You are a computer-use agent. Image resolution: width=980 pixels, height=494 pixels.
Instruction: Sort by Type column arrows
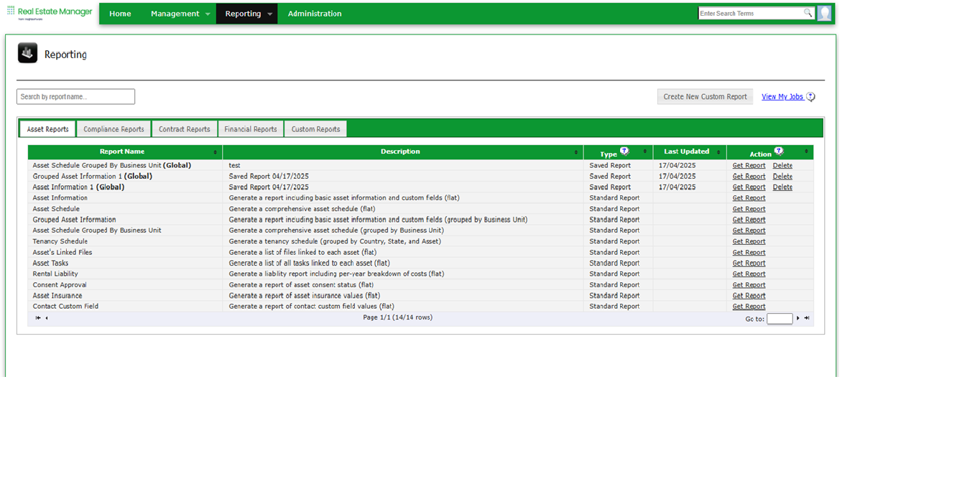[645, 152]
